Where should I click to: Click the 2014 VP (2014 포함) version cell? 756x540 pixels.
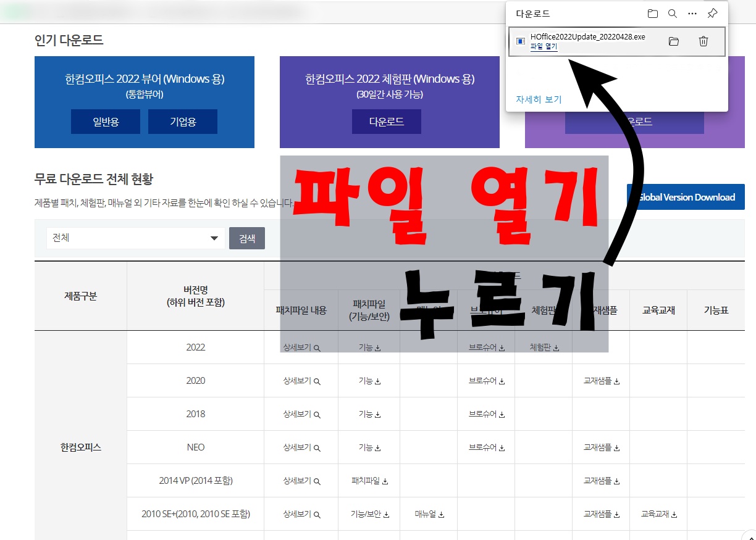(195, 481)
